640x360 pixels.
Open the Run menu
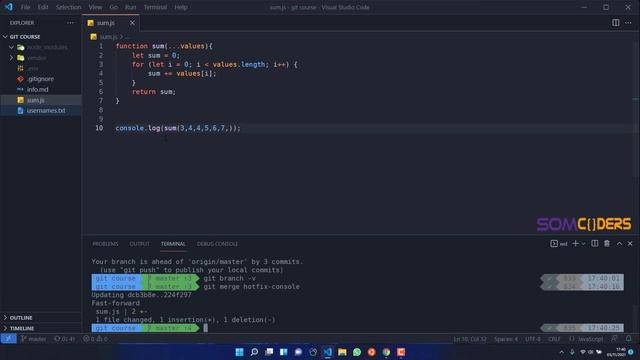[x=131, y=7]
